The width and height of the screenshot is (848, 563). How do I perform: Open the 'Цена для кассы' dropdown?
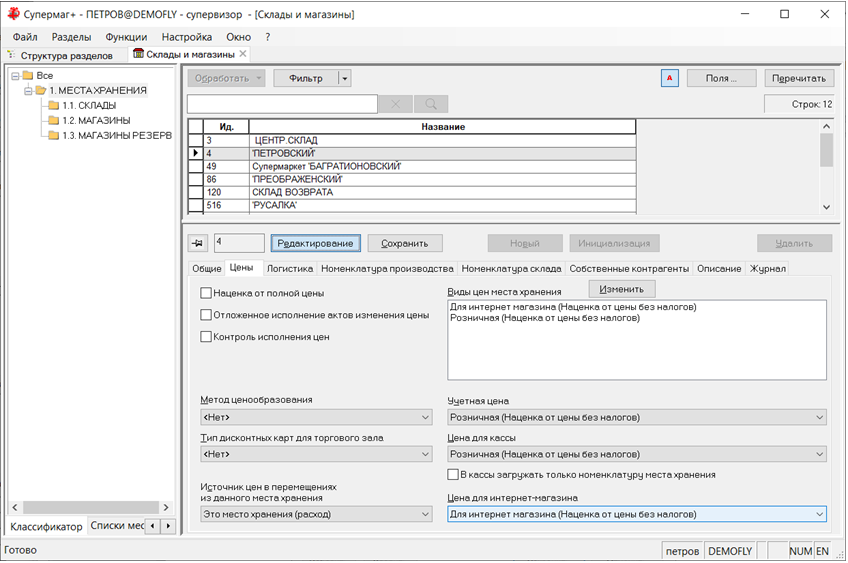pyautogui.click(x=637, y=454)
